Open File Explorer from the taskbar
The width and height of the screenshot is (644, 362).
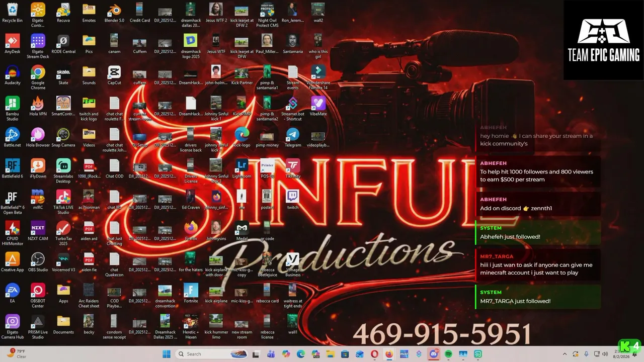point(330,354)
